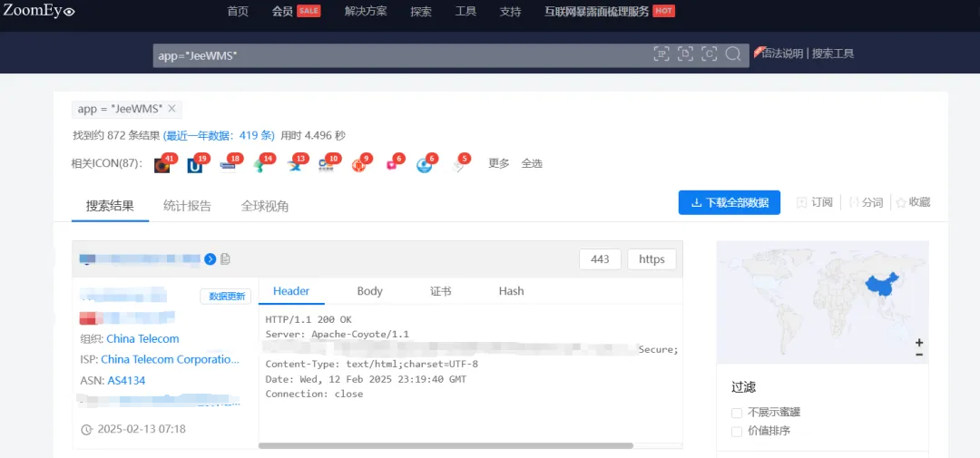Click 更多 to show more icons
Image resolution: width=980 pixels, height=458 pixels.
499,164
